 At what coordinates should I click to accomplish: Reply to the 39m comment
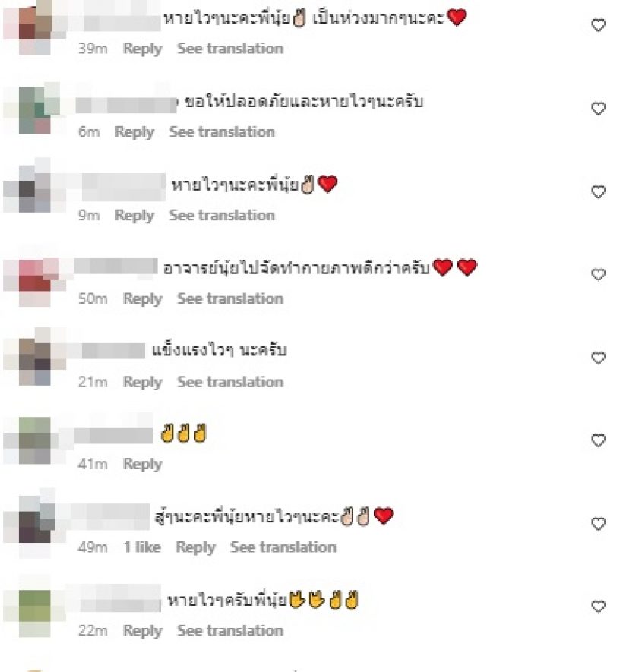click(x=142, y=49)
